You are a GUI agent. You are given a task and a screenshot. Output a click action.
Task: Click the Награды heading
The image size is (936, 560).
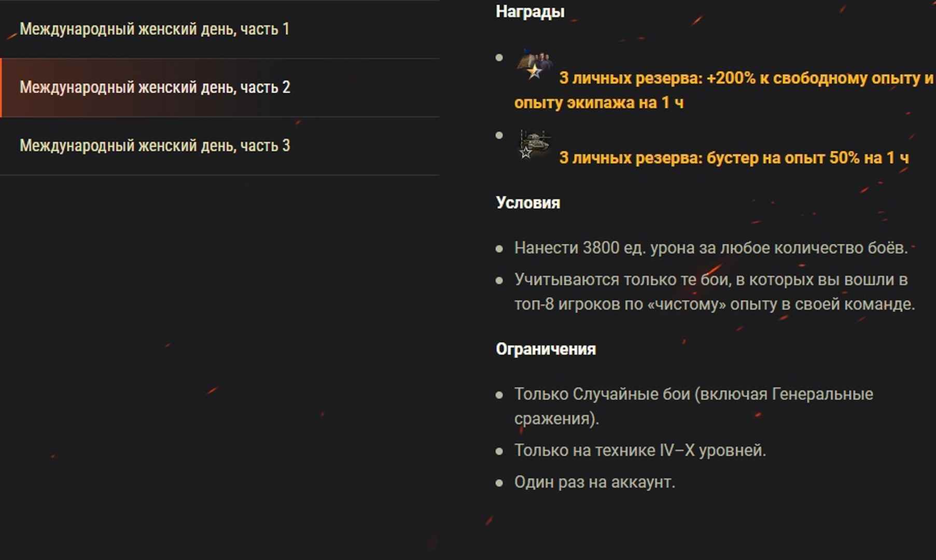pos(530,11)
